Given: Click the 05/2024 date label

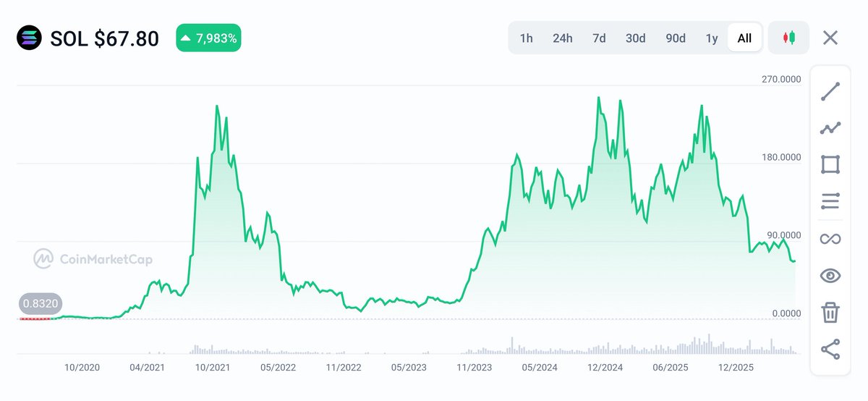Looking at the screenshot, I should (x=539, y=368).
